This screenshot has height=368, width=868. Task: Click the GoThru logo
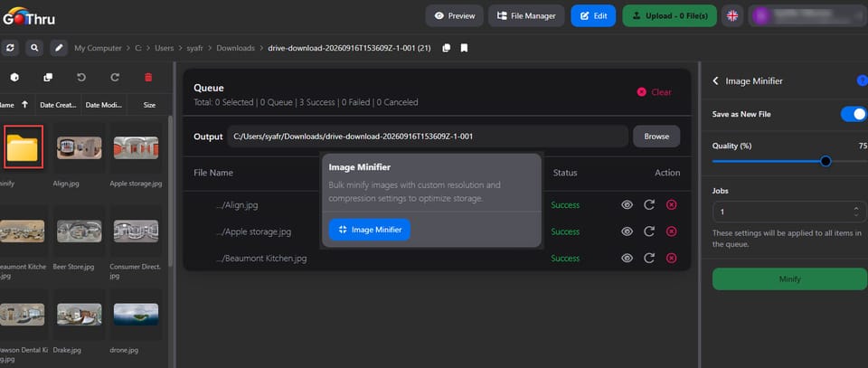[28, 16]
